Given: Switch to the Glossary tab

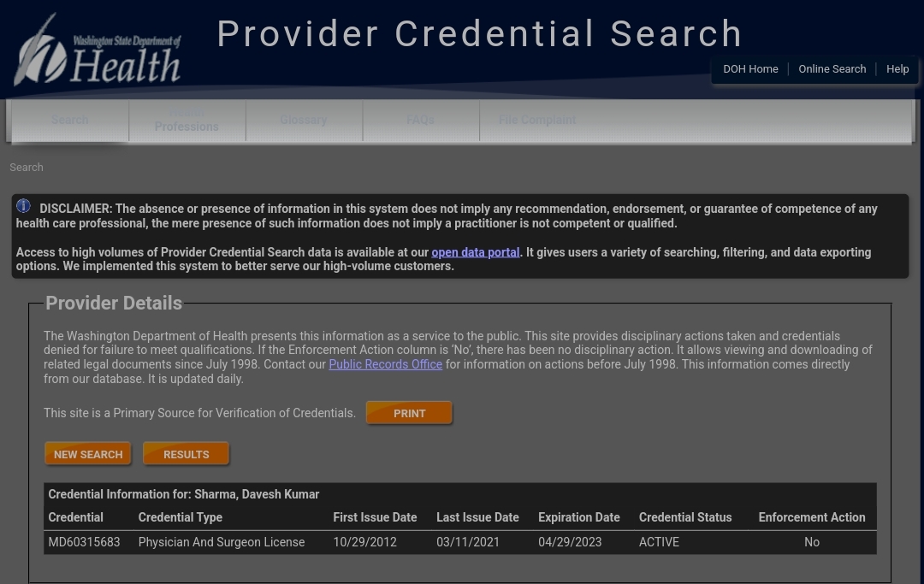Looking at the screenshot, I should [304, 120].
